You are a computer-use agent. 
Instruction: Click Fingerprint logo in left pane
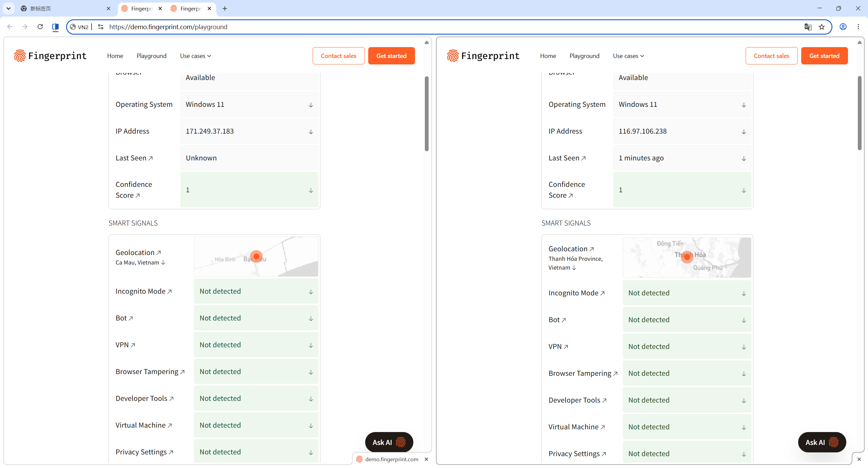[x=50, y=56]
